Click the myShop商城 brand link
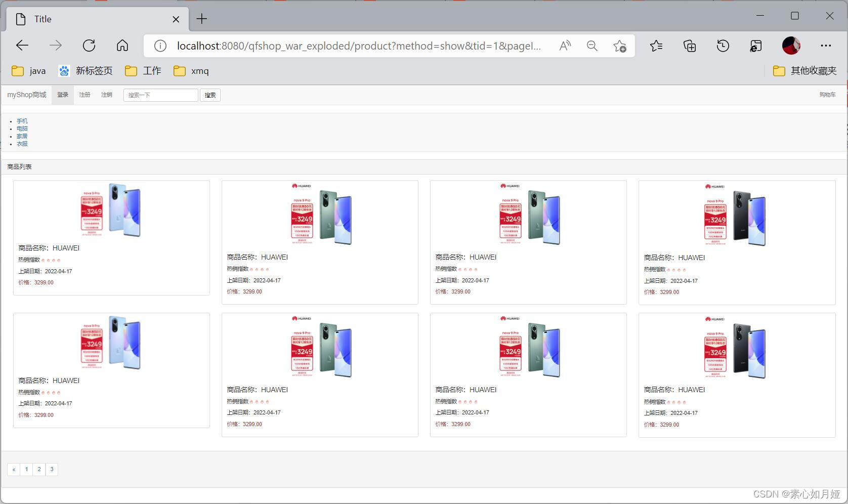Image resolution: width=848 pixels, height=504 pixels. [27, 95]
